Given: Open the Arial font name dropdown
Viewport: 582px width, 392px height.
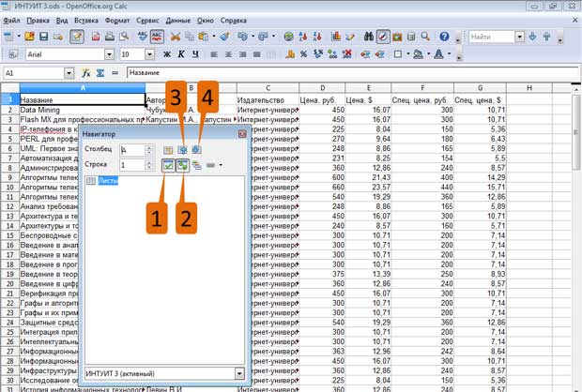Looking at the screenshot, I should [109, 54].
